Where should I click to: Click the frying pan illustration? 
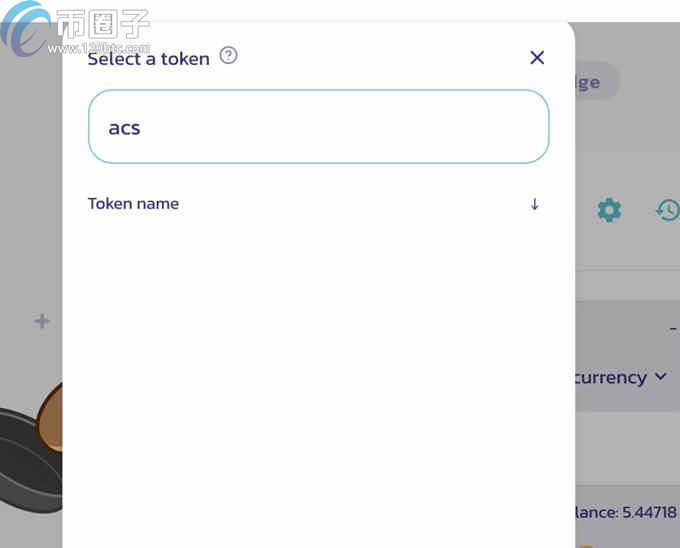click(30, 449)
